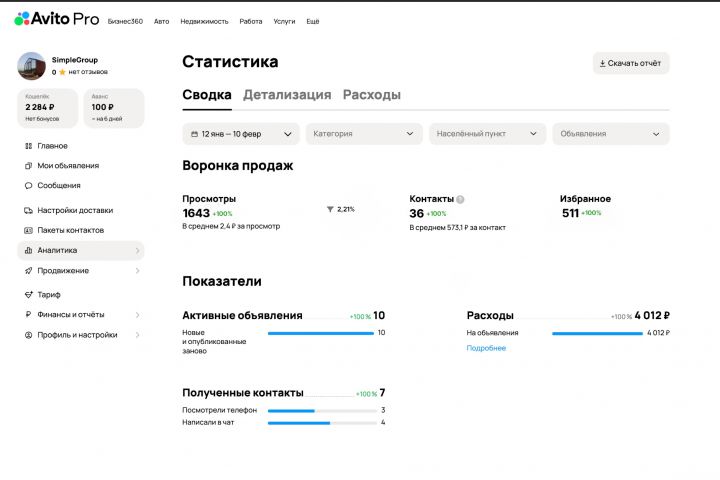Image resolution: width=720 pixels, height=480 pixels.
Task: Click the Просмотры value 1643
Action: point(196,213)
